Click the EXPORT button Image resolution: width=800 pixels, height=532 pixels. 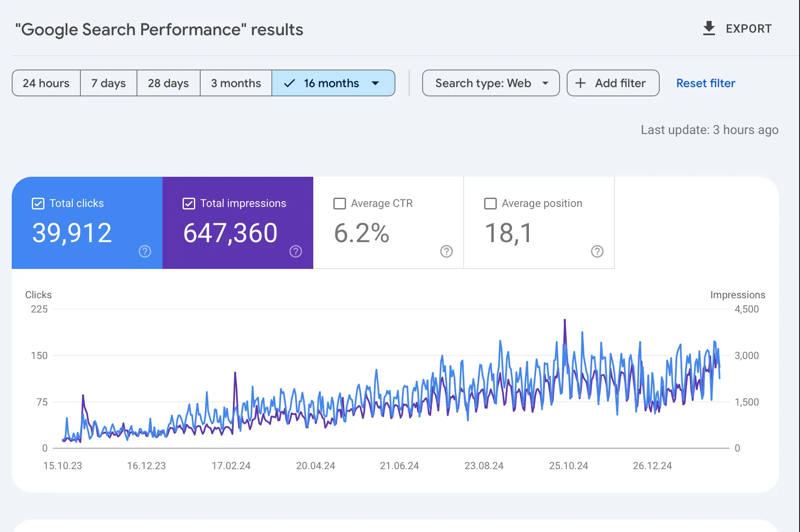point(737,28)
